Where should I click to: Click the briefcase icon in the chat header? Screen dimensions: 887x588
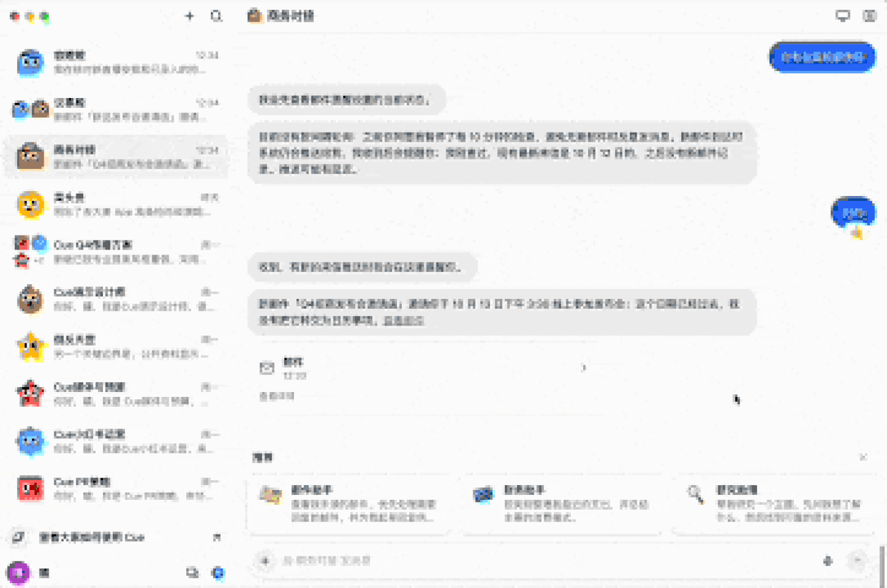tap(255, 15)
